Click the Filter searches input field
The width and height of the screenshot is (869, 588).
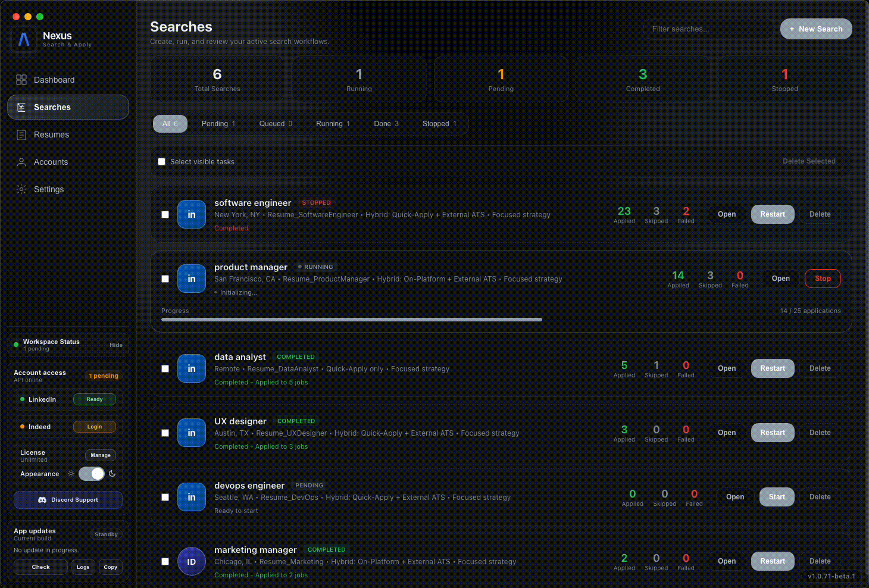click(707, 29)
